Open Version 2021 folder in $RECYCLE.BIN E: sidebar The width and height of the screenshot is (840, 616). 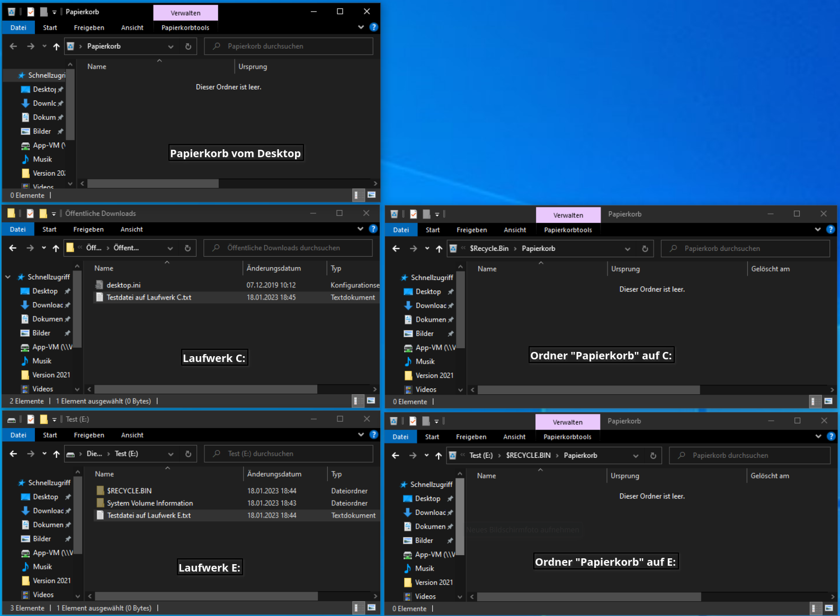[434, 583]
